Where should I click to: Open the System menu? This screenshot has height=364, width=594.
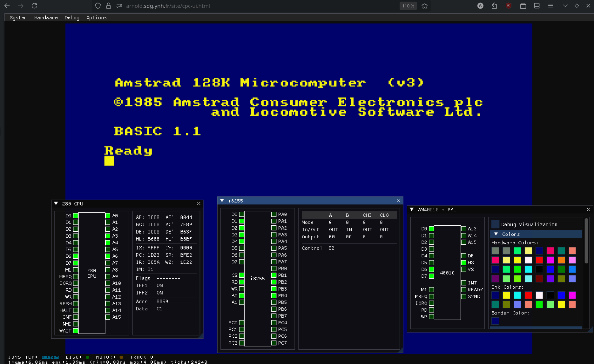pos(18,18)
